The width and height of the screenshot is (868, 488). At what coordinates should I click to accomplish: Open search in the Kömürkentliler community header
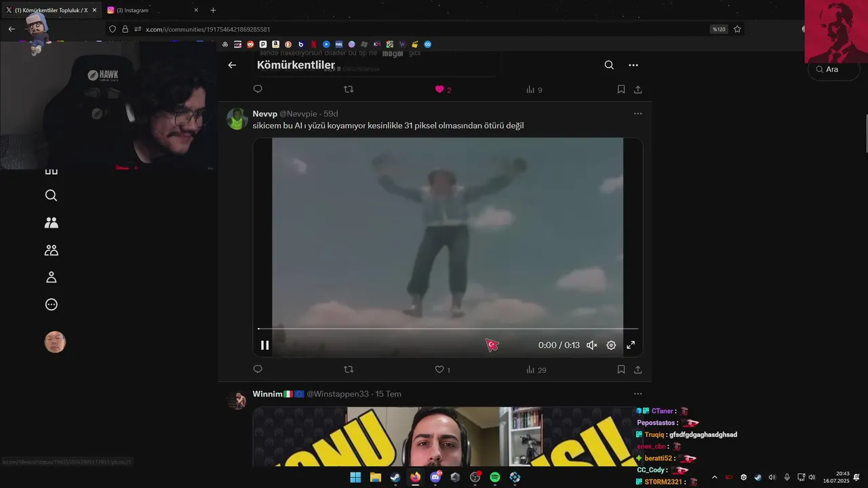tap(609, 65)
